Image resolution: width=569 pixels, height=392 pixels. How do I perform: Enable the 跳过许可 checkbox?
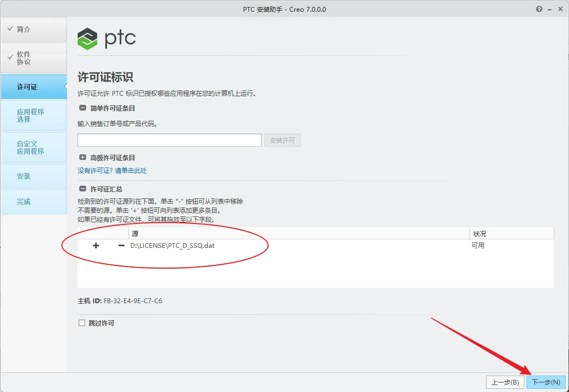coord(82,323)
